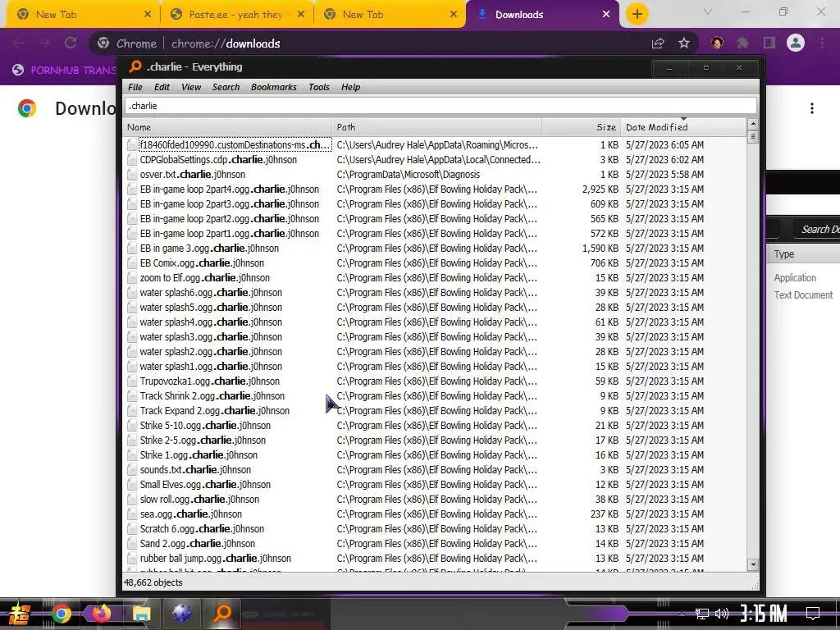840x630 pixels.
Task: Click the file icon beside sea.ogg.charlie.j0hnson
Action: tap(132, 514)
